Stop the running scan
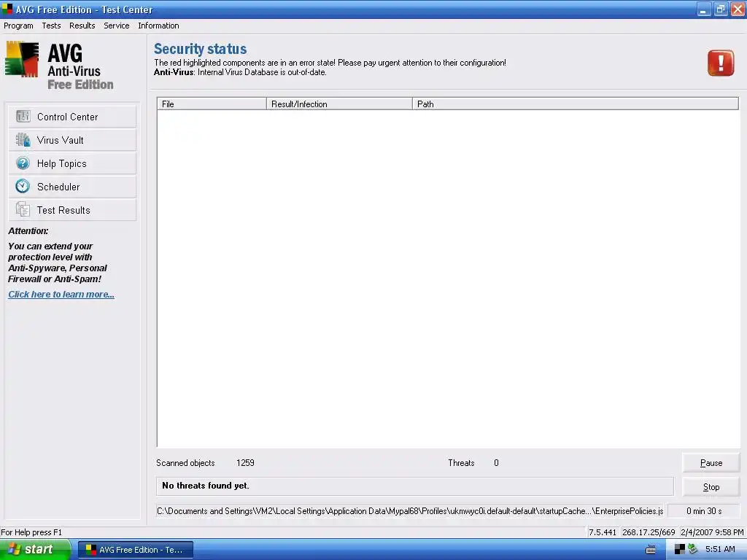This screenshot has height=560, width=747. (711, 486)
